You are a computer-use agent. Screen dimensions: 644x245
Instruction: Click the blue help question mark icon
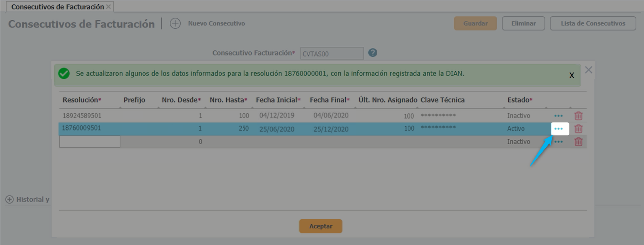372,53
